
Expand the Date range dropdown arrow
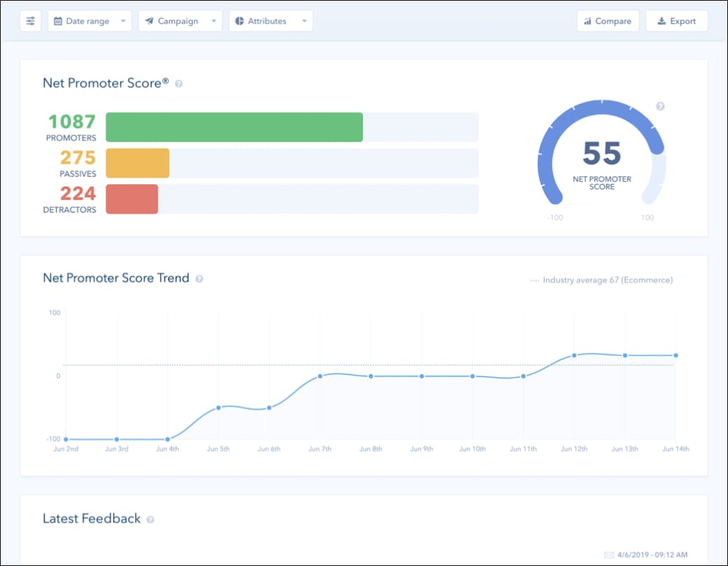tap(123, 21)
